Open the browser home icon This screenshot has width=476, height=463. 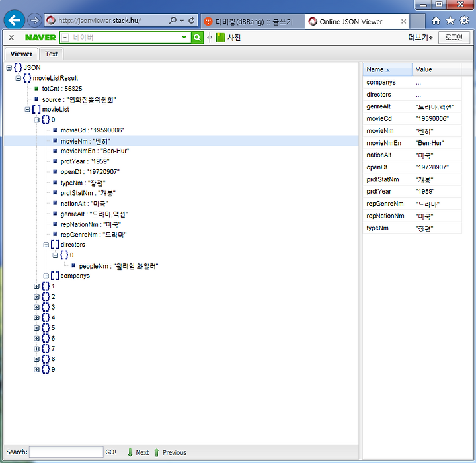click(x=436, y=21)
